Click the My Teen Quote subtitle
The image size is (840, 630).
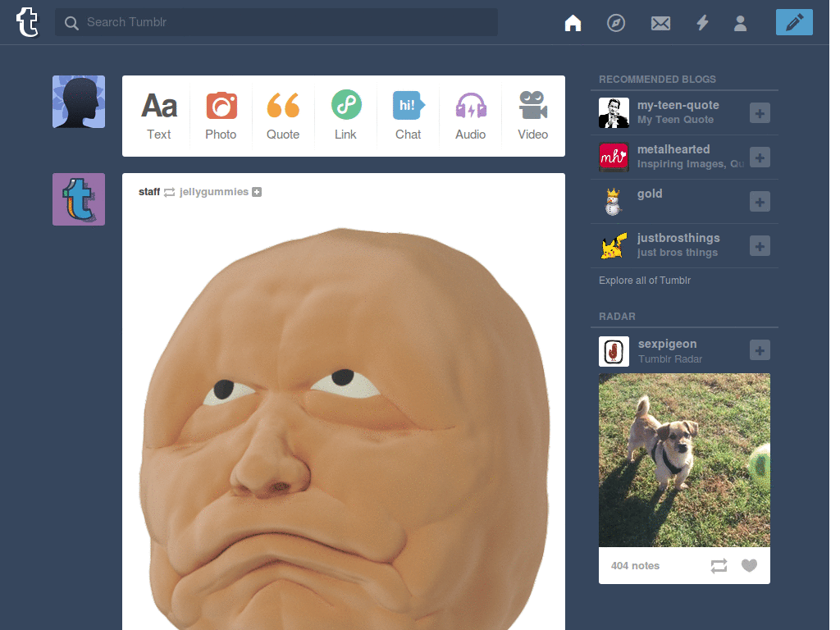(x=675, y=120)
